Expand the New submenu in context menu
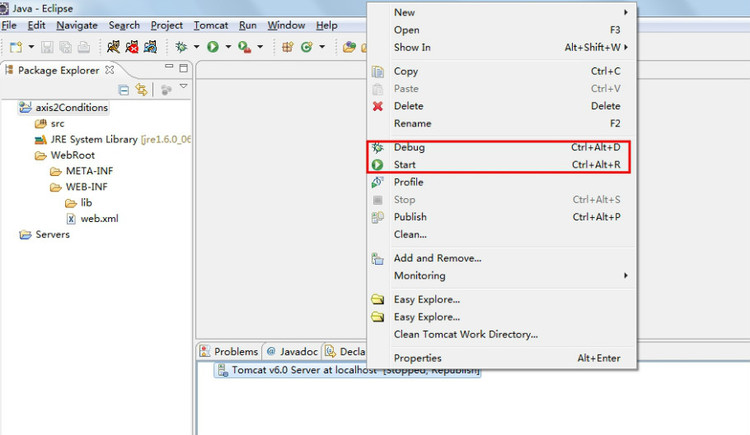The height and width of the screenshot is (435, 750). [501, 12]
